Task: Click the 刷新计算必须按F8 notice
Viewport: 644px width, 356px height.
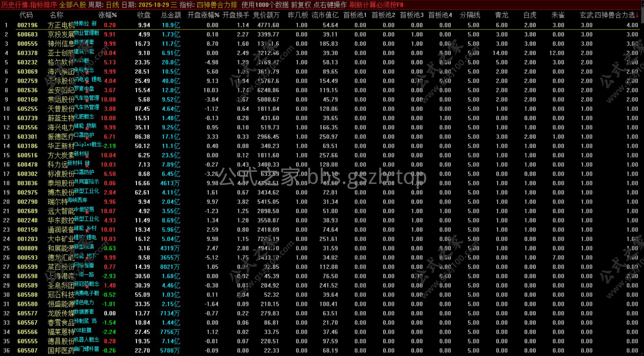Action: (376, 5)
